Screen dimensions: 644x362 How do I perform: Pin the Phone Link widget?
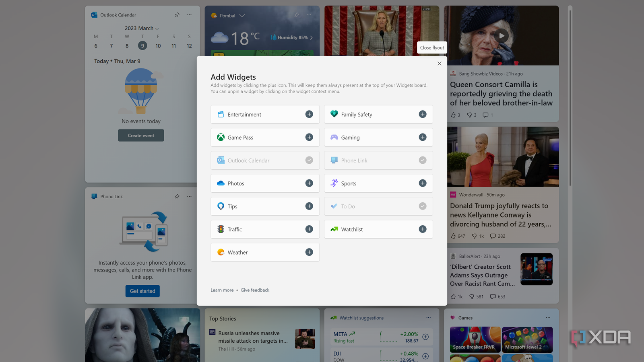point(177,196)
